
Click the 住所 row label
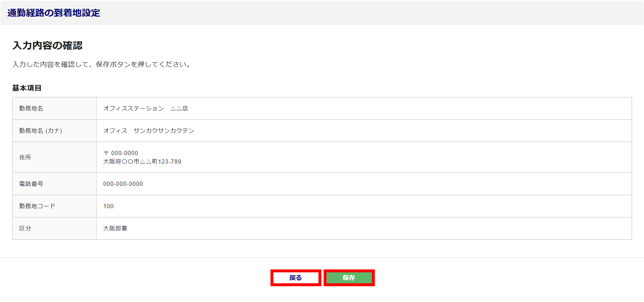coord(25,157)
